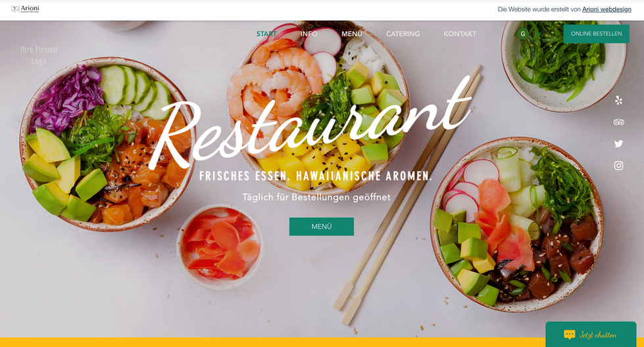The height and width of the screenshot is (347, 644).
Task: Click the chat speech bubble icon
Action: coord(569,335)
